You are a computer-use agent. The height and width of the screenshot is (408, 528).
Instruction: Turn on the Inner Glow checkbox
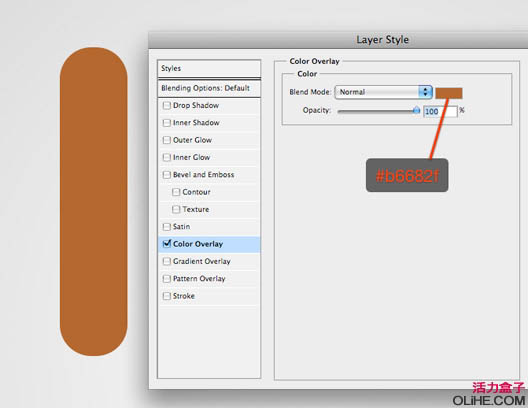[167, 157]
